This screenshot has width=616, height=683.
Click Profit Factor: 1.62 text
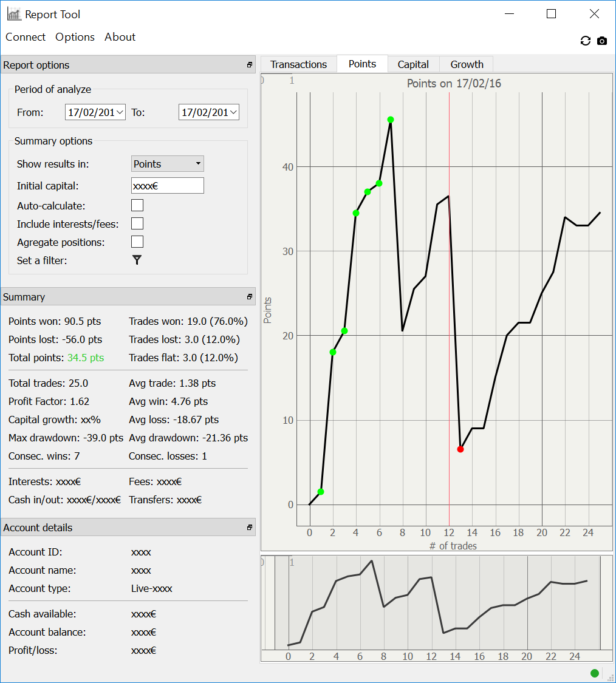[49, 401]
